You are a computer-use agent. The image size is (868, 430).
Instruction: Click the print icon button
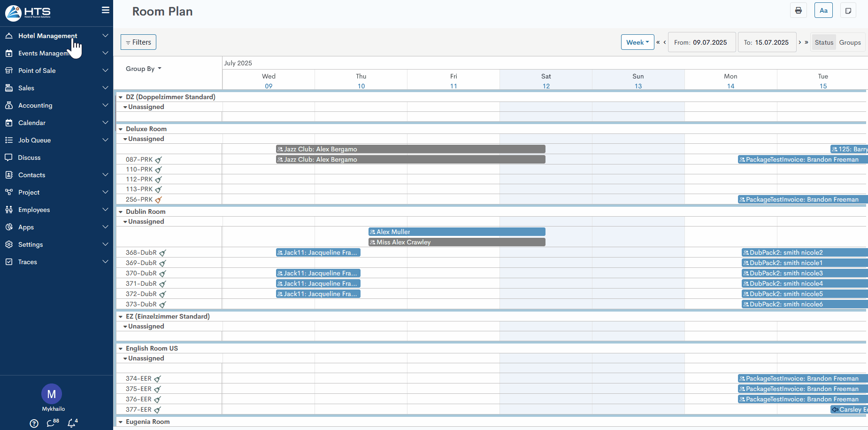point(798,10)
